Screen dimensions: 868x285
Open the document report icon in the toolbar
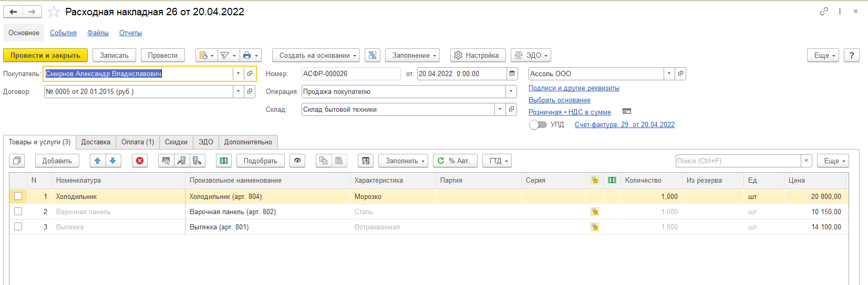click(206, 55)
